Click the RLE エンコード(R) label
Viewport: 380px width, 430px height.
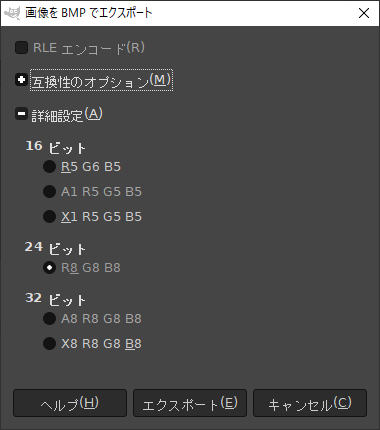coord(89,48)
